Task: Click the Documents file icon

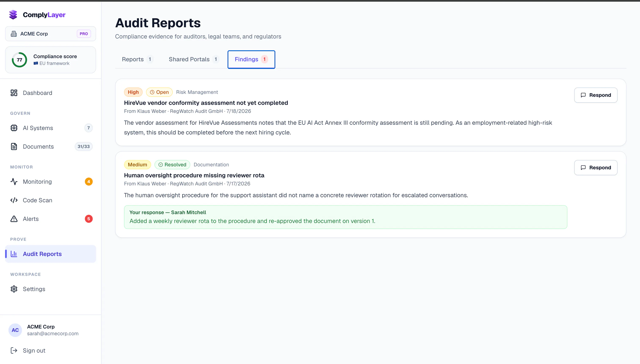Action: 14,146
